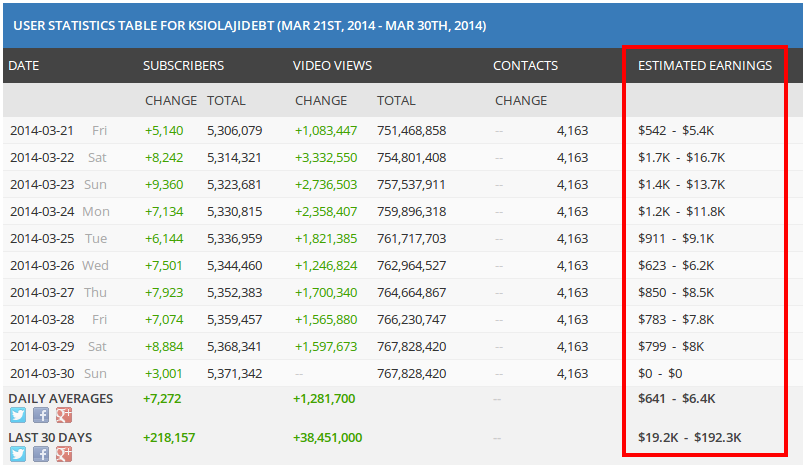Share Last 30 Days stats on Twitter

click(17, 454)
